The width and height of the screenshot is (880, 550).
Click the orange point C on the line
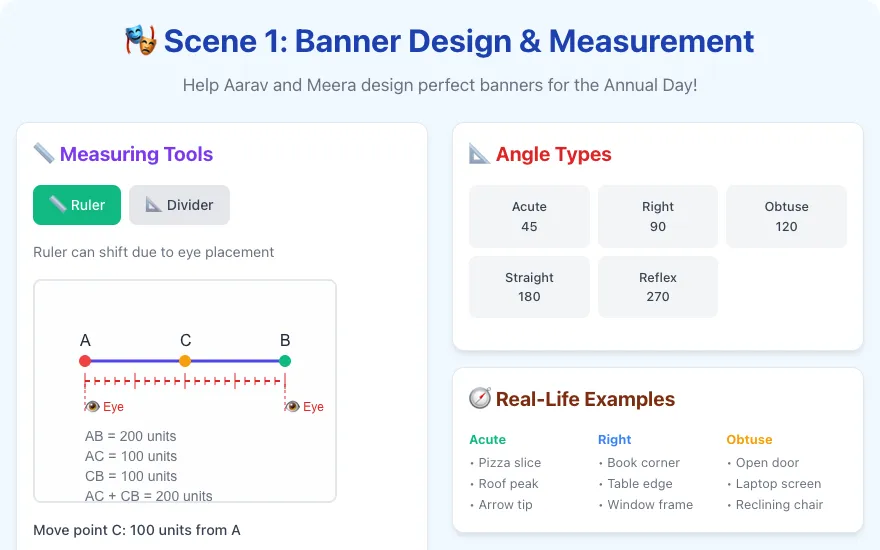tap(185, 361)
